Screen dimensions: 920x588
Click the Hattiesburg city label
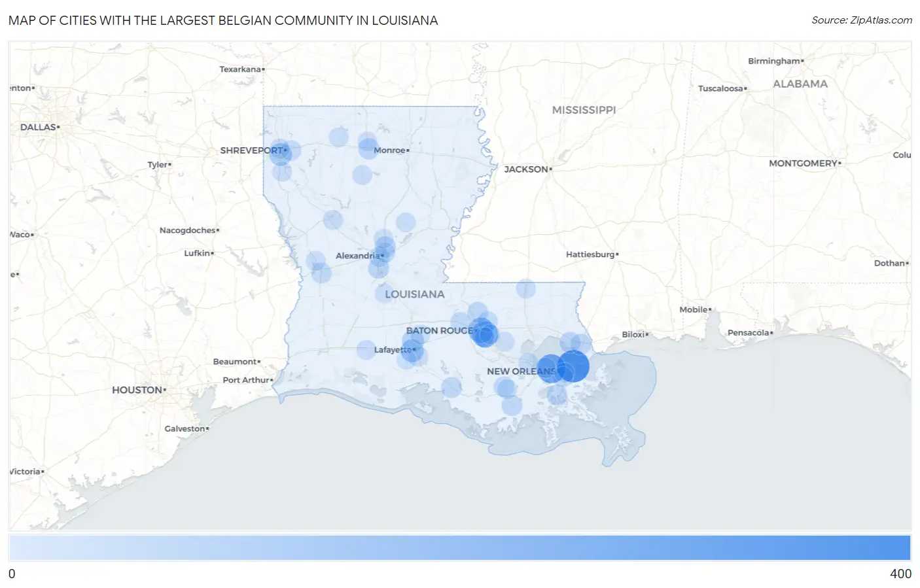tap(590, 254)
